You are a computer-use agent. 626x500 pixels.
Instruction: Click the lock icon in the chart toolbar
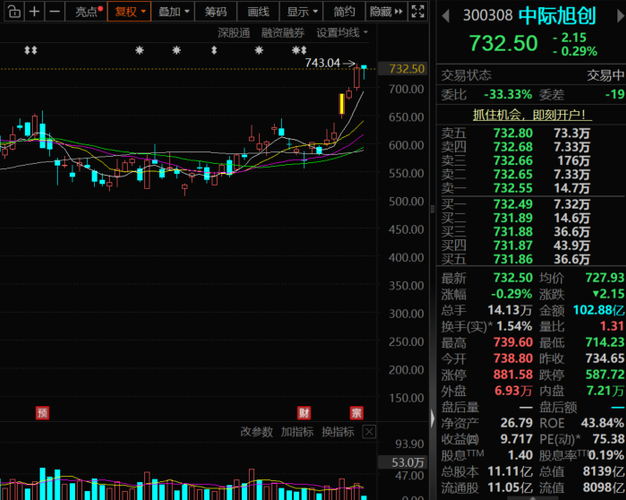click(14, 12)
